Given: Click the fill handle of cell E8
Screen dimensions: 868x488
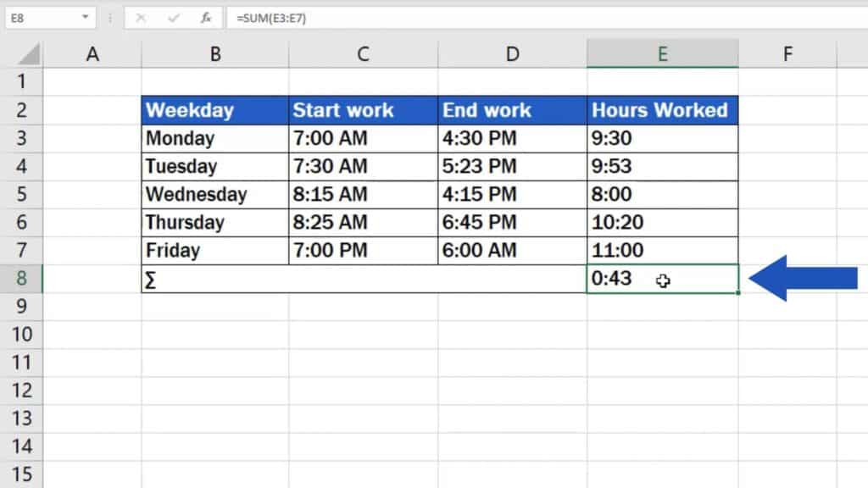Looking at the screenshot, I should click(737, 292).
